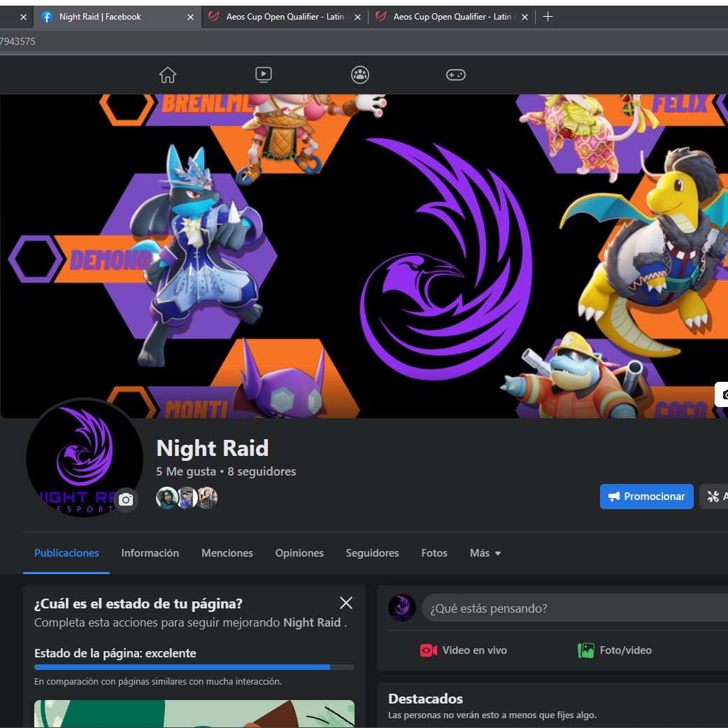Expand the Más dropdown
This screenshot has width=728, height=728.
coord(485,553)
